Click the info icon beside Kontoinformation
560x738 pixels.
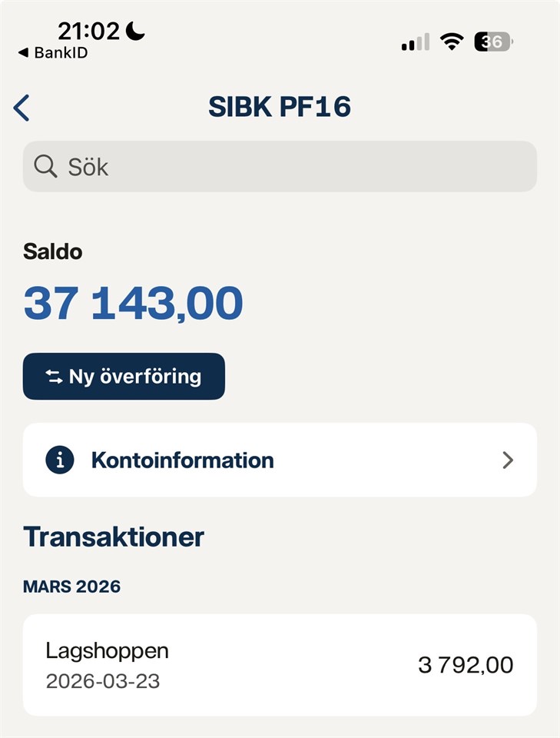tap(60, 460)
